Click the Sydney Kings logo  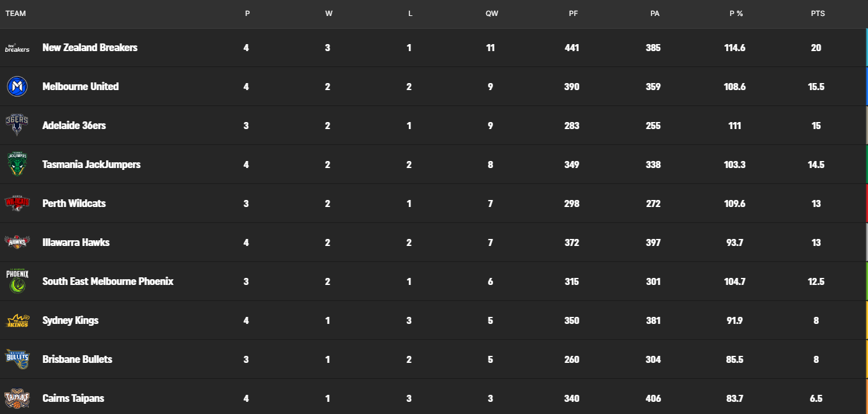tap(17, 320)
